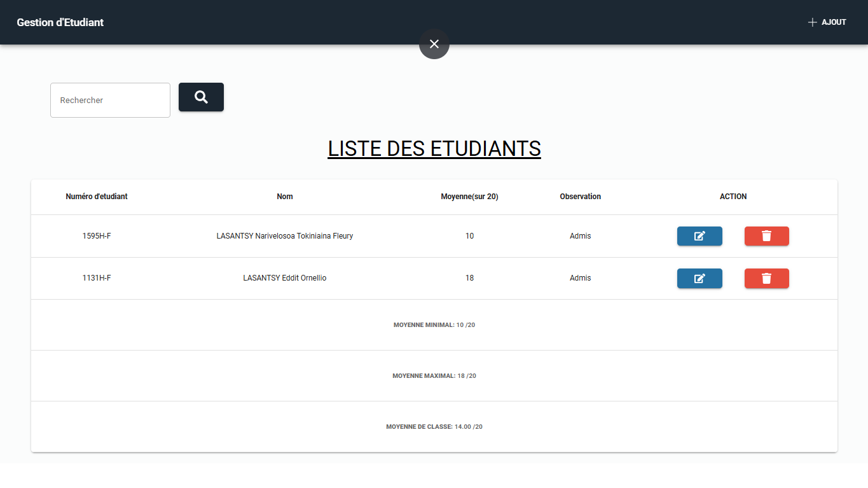Click the Nom column header

(x=285, y=197)
